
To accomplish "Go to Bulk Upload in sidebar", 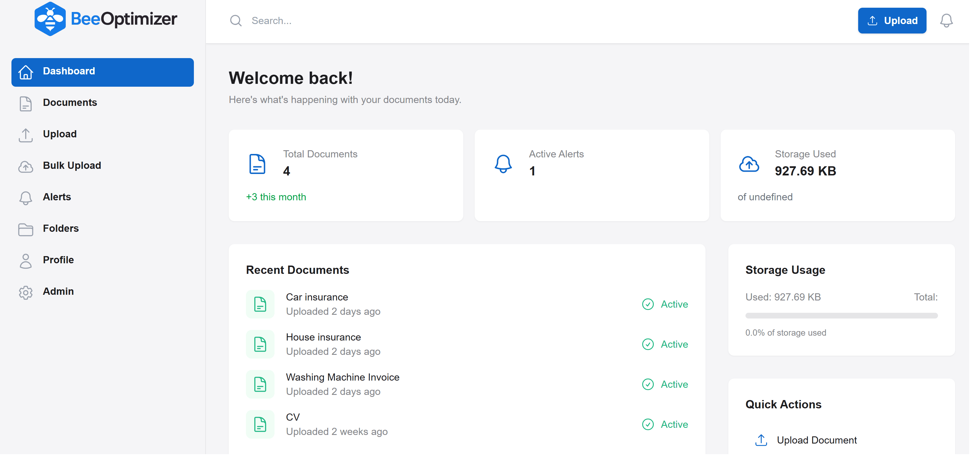I will 72,166.
